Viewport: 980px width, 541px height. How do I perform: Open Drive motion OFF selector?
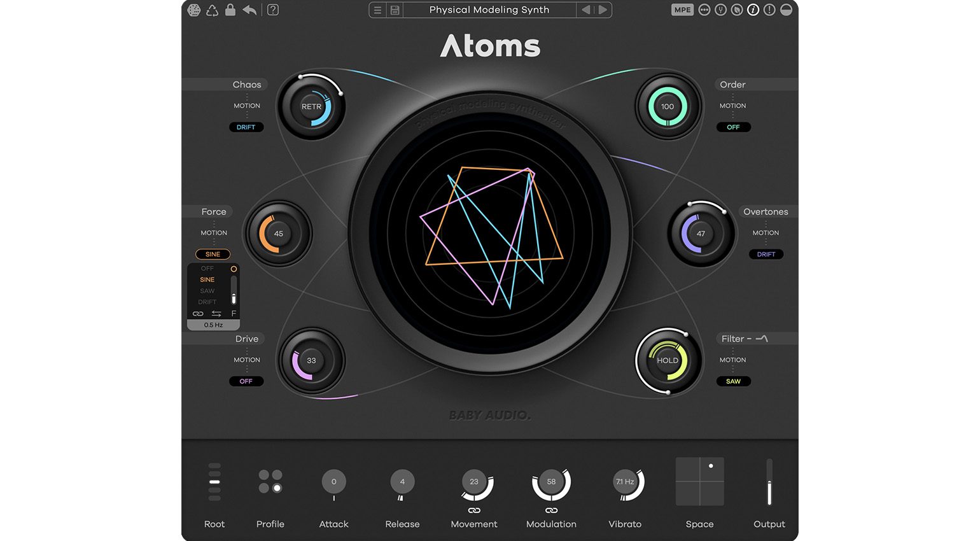click(x=246, y=381)
